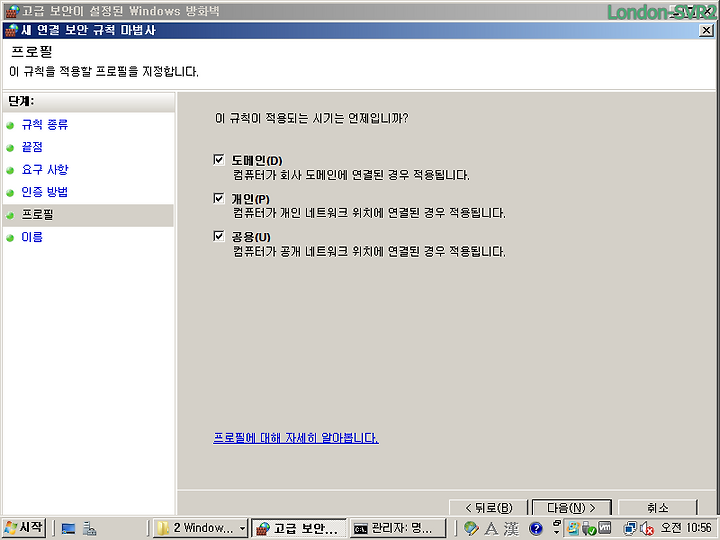
Task: Click the 취소 cancel button
Action: tap(658, 507)
